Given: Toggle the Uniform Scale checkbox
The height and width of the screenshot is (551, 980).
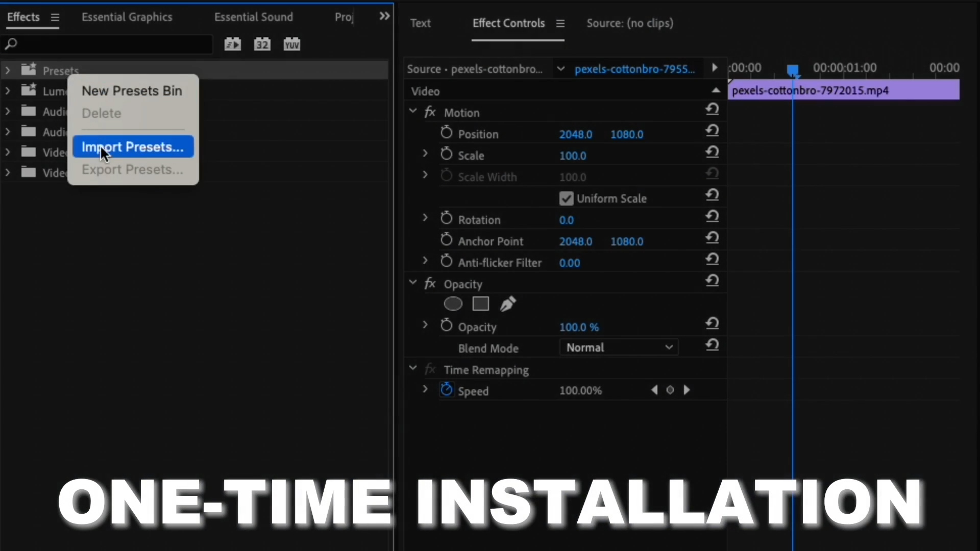Looking at the screenshot, I should click(566, 198).
